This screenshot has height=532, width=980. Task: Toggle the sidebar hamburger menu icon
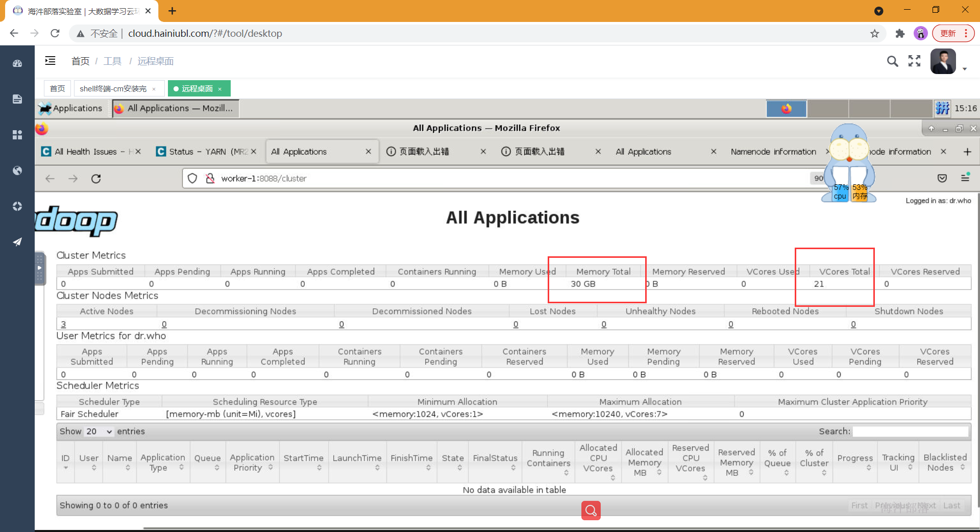tap(50, 61)
